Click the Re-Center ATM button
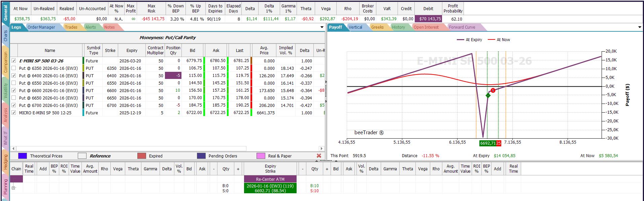Screen dimensions: 644x201 pos(270,179)
